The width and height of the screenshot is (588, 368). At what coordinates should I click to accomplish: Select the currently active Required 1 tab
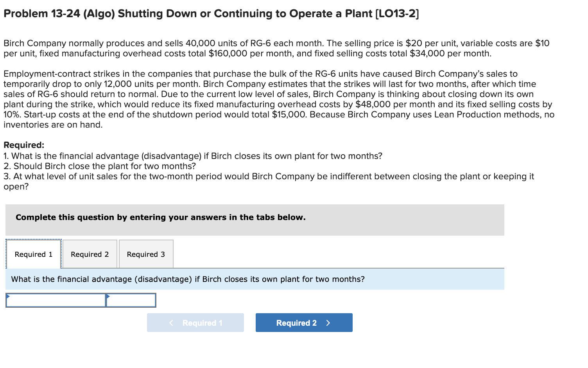point(33,254)
